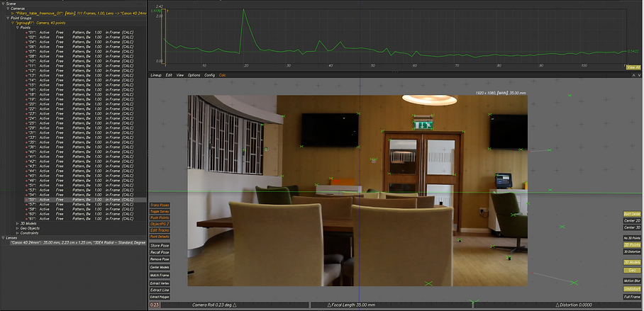
Task: Click the Extract Vertex button
Action: point(160,283)
